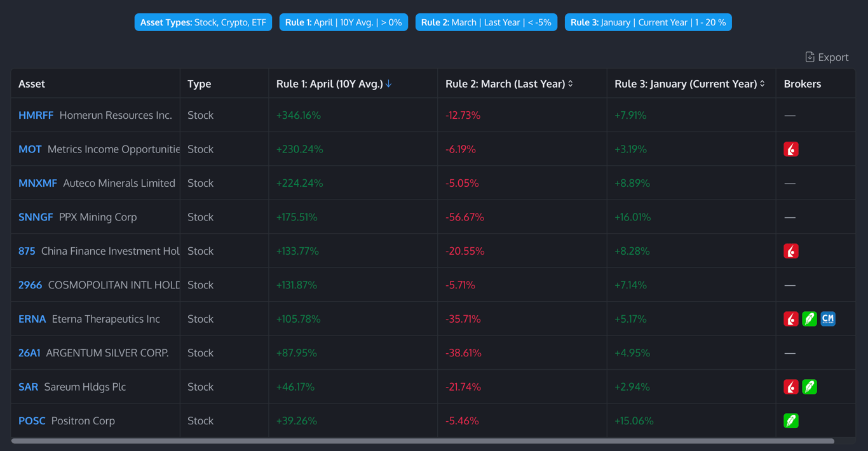Click the Asset column header
The height and width of the screenshot is (451, 868).
click(x=32, y=84)
